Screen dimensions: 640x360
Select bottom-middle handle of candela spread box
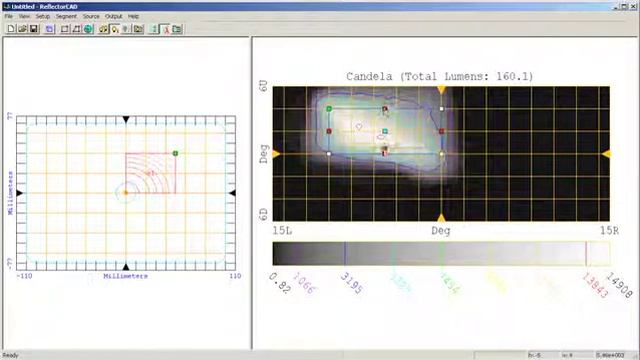pos(384,153)
